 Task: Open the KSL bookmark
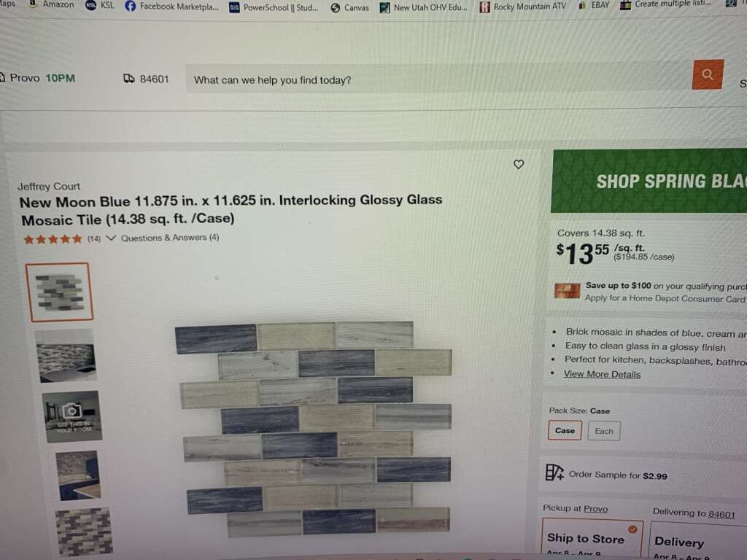coord(101,5)
